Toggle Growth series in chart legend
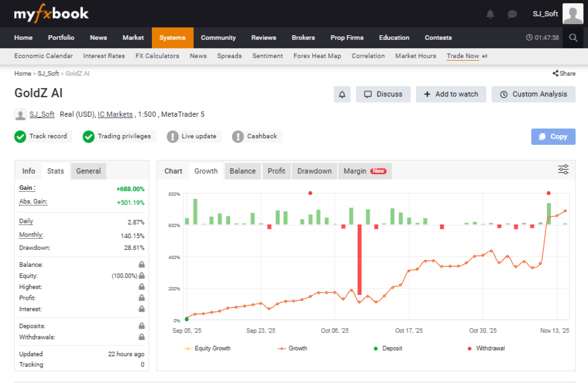Image resolution: width=588 pixels, height=383 pixels. click(x=293, y=348)
